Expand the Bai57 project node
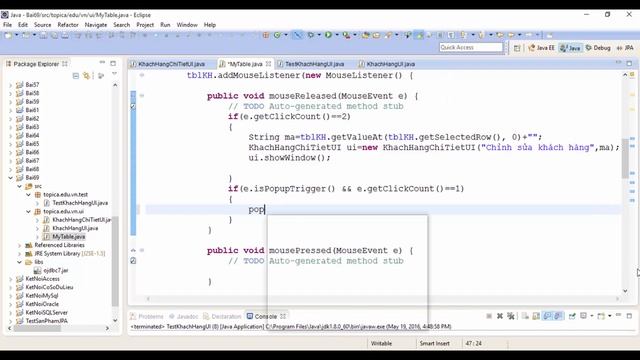This screenshot has width=640, height=360. coord(11,85)
